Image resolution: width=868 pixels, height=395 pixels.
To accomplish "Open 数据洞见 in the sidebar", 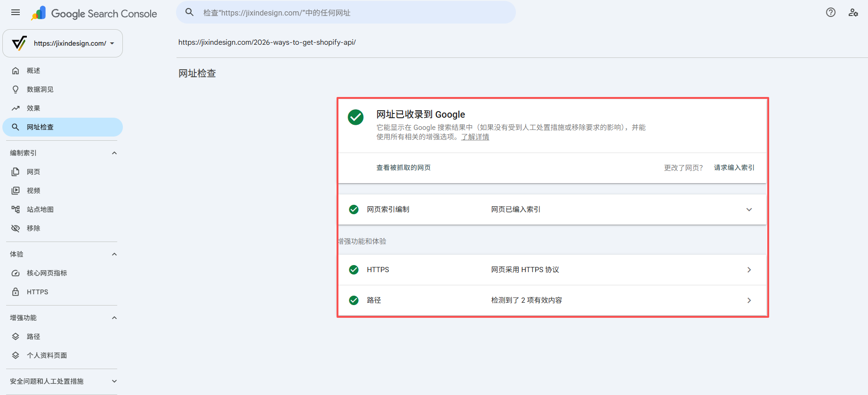I will pyautogui.click(x=63, y=89).
